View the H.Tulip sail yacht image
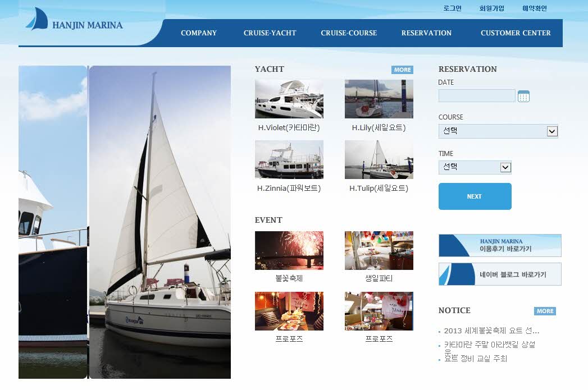Viewport: 588px width, 390px height. tap(379, 159)
